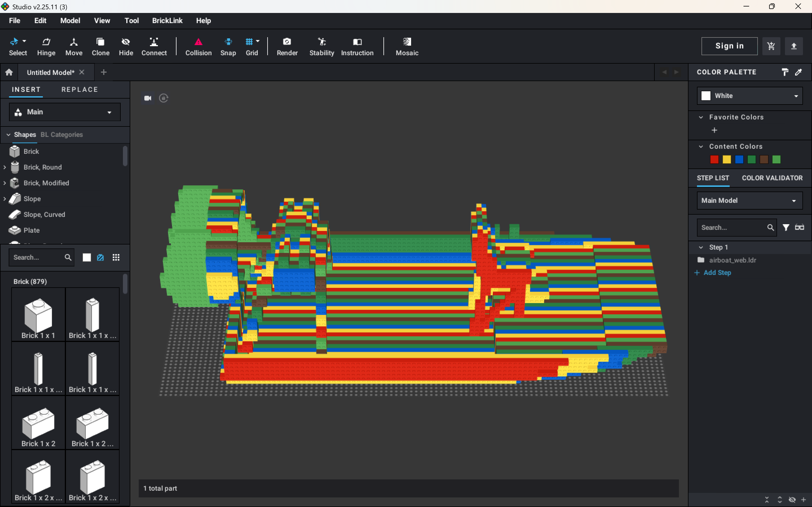The height and width of the screenshot is (507, 812).
Task: Open the White color dropdown
Action: click(750, 96)
